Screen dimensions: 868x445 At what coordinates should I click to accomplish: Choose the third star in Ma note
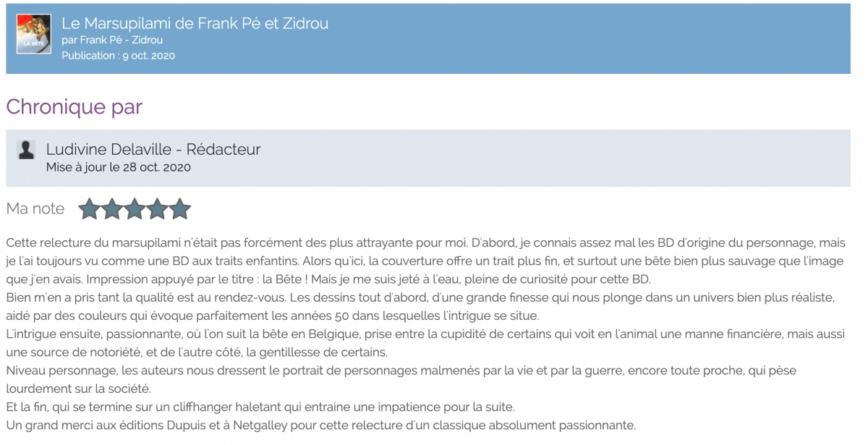pyautogui.click(x=135, y=209)
